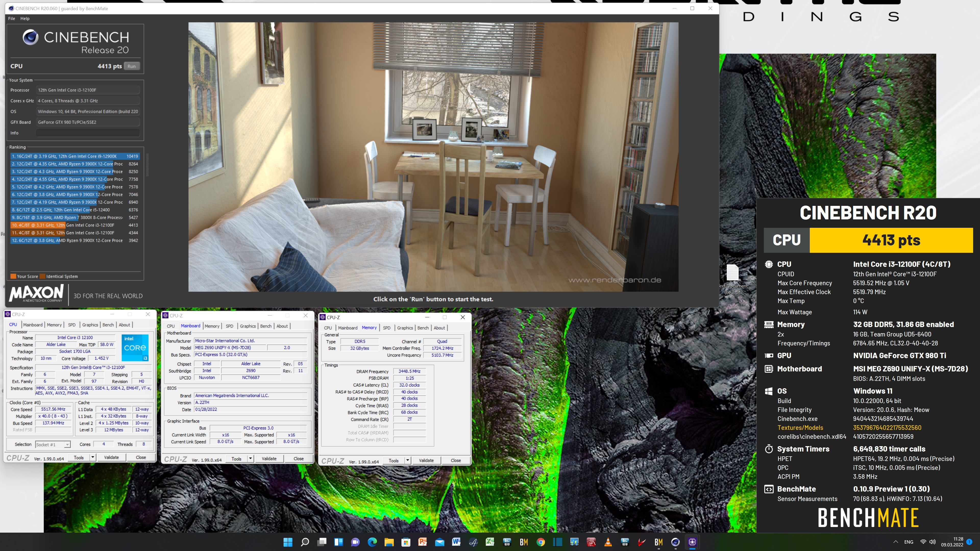Viewport: 980px width, 551px height.
Task: Select Memory tab in middle CPU-Z window
Action: click(212, 326)
